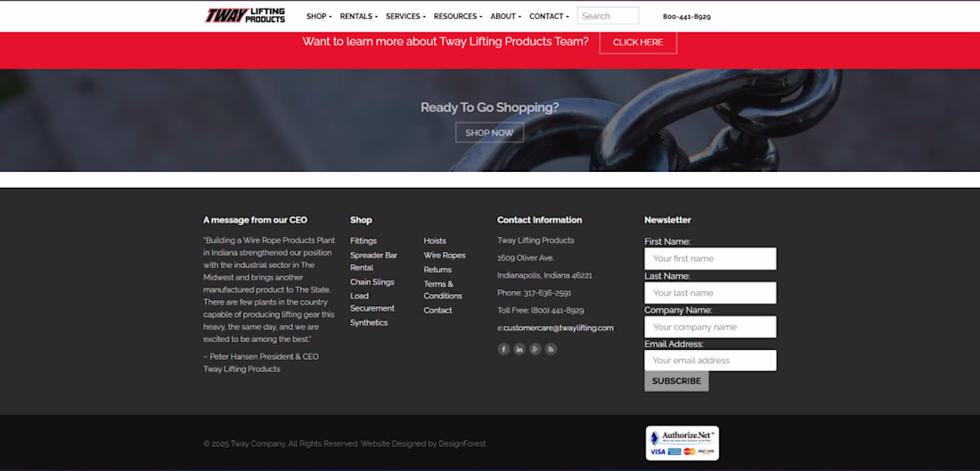
Task: Click the Tway Lifting Products logo
Action: 245,16
